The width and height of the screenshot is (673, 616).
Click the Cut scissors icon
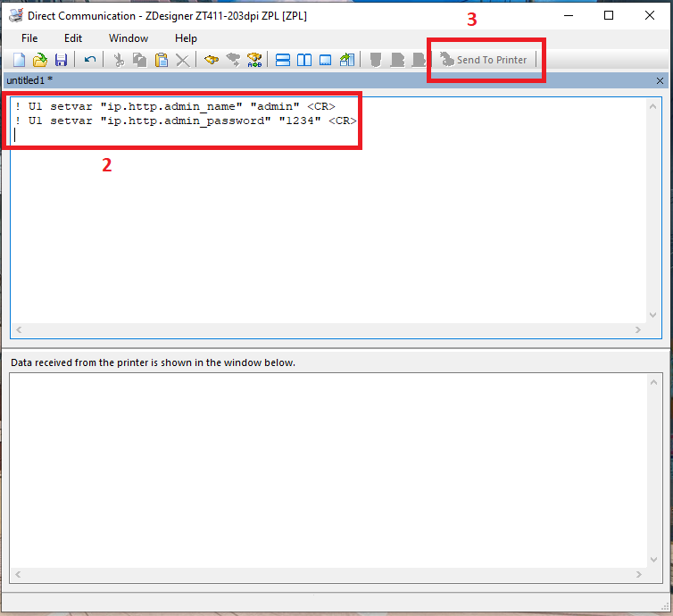click(118, 60)
